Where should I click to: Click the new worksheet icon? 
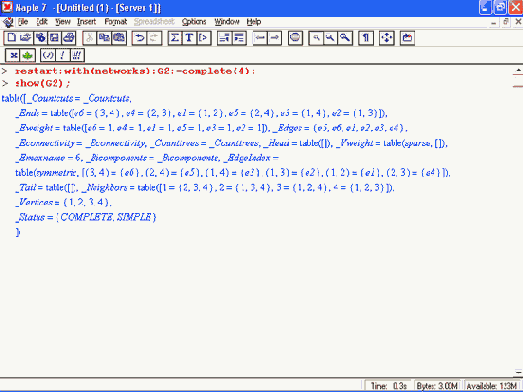12,38
